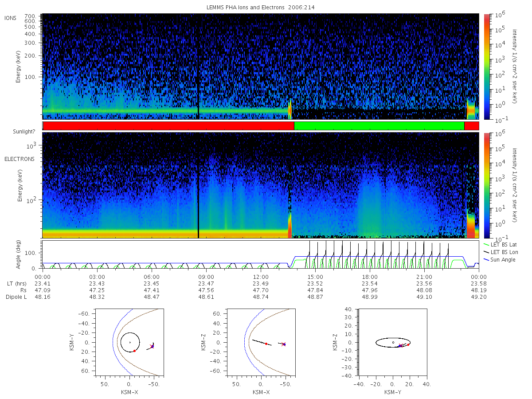Image resolution: width=532 pixels, height=399 pixels.
Task: Select the green segment of the sunlight bar
Action: [x=379, y=126]
